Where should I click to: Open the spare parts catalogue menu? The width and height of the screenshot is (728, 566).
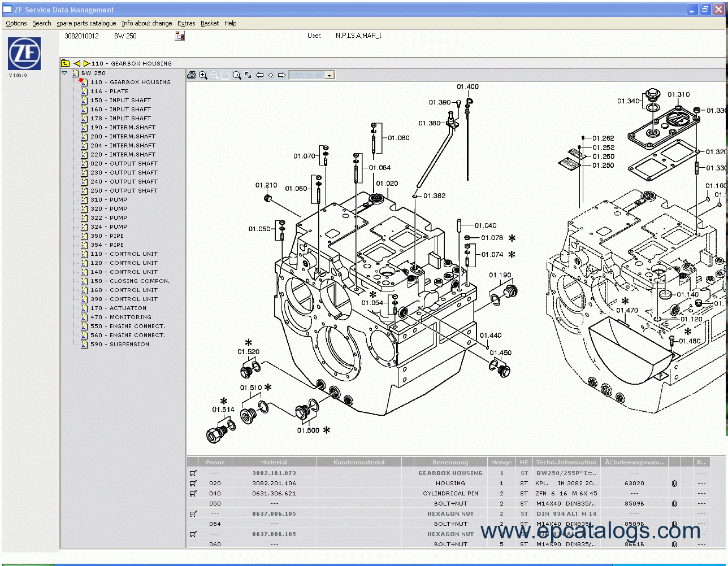pos(86,23)
